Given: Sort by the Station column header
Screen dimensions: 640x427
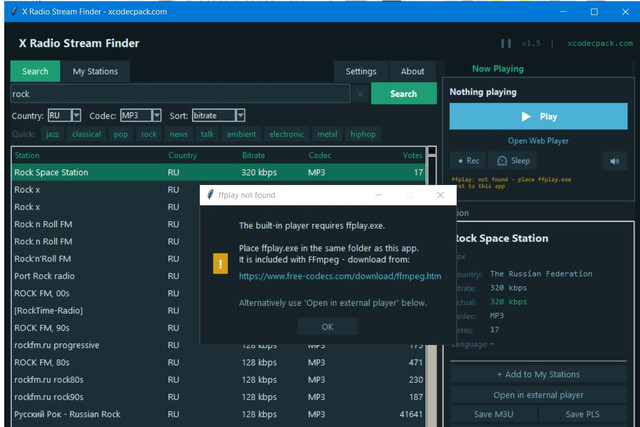Looking at the screenshot, I should (27, 156).
